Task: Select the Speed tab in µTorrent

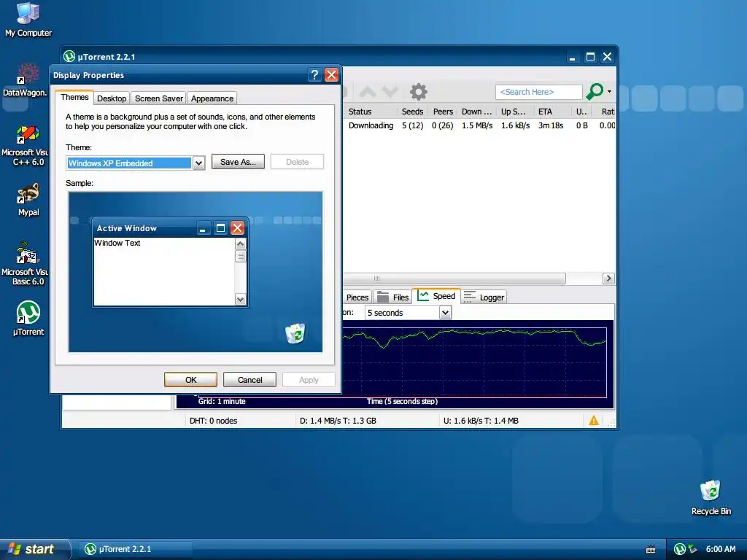Action: click(x=436, y=296)
